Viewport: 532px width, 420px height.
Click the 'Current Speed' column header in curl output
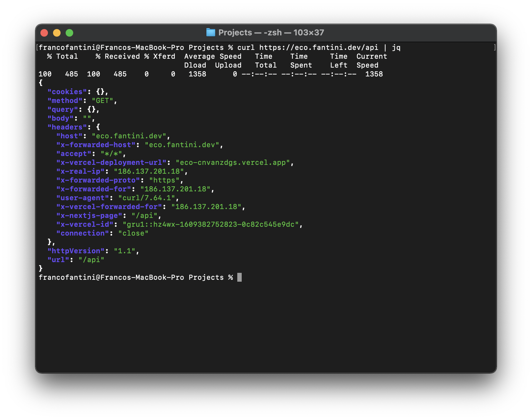coord(371,61)
